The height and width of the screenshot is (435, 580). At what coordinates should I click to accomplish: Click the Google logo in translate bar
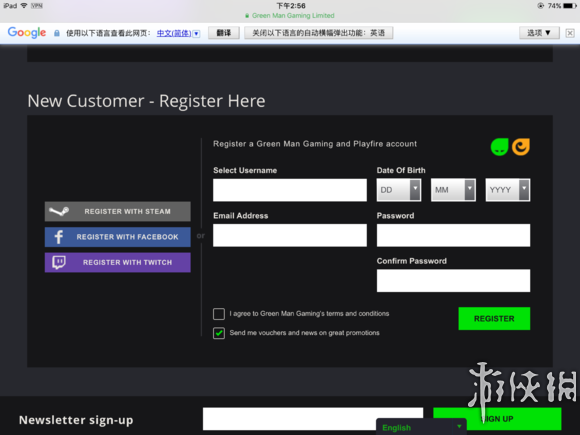pyautogui.click(x=27, y=33)
